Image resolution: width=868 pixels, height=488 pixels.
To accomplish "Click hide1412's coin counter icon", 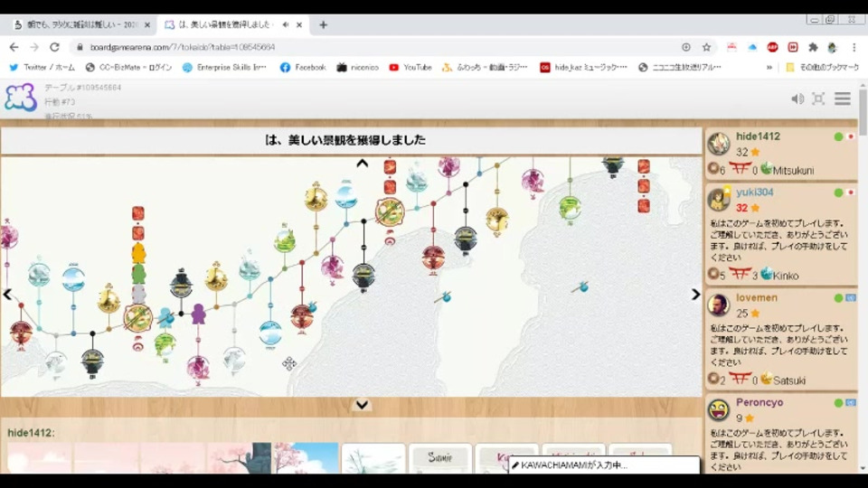I will (x=713, y=168).
